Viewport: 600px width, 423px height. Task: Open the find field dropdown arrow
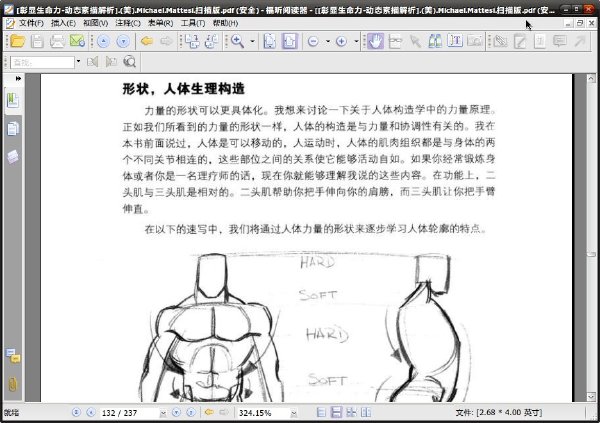78,62
